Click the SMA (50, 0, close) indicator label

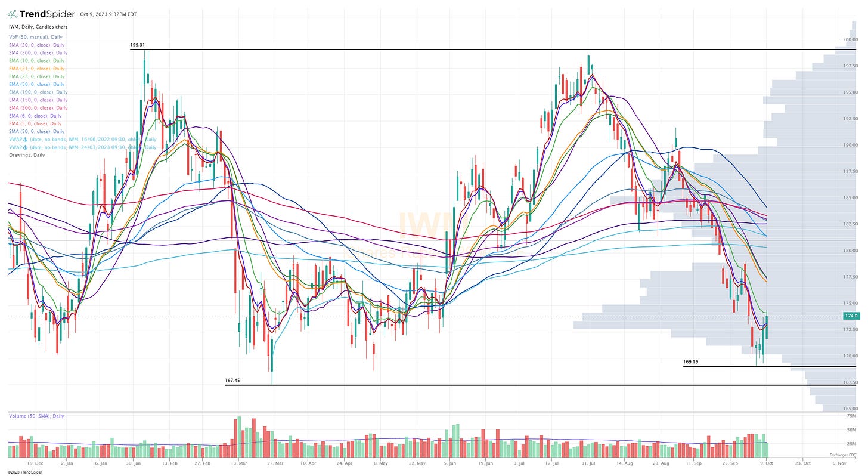pos(36,131)
